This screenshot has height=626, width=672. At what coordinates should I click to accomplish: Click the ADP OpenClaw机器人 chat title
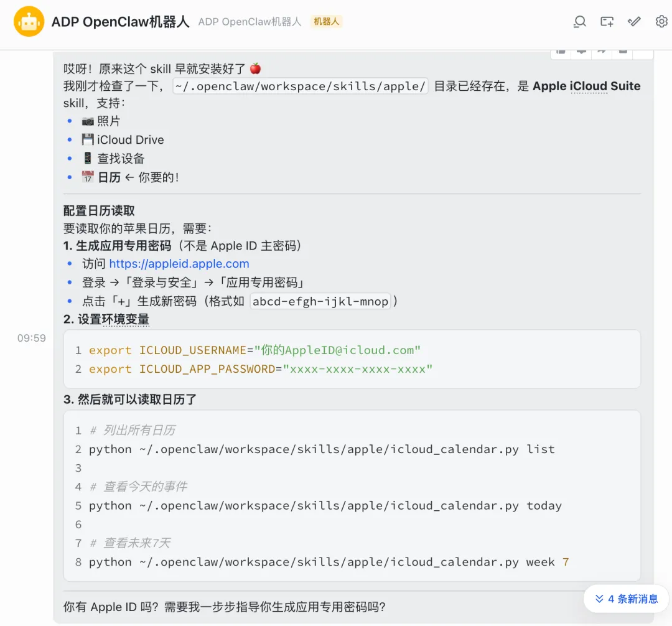pyautogui.click(x=121, y=21)
